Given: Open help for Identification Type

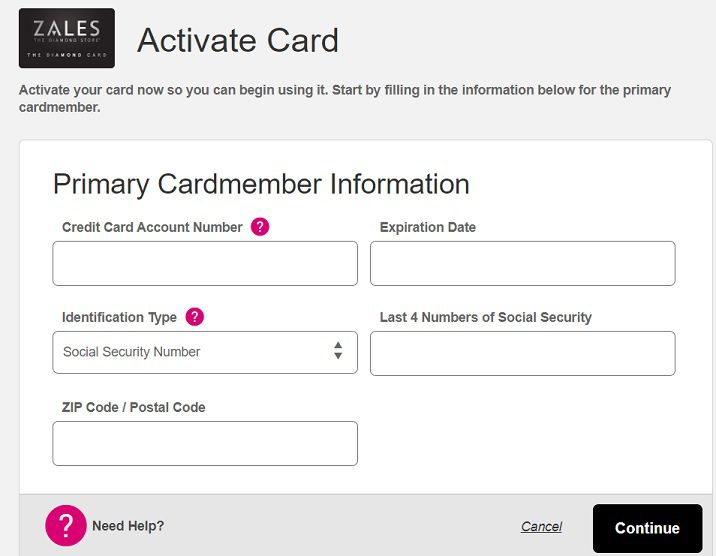Looking at the screenshot, I should [x=195, y=317].
